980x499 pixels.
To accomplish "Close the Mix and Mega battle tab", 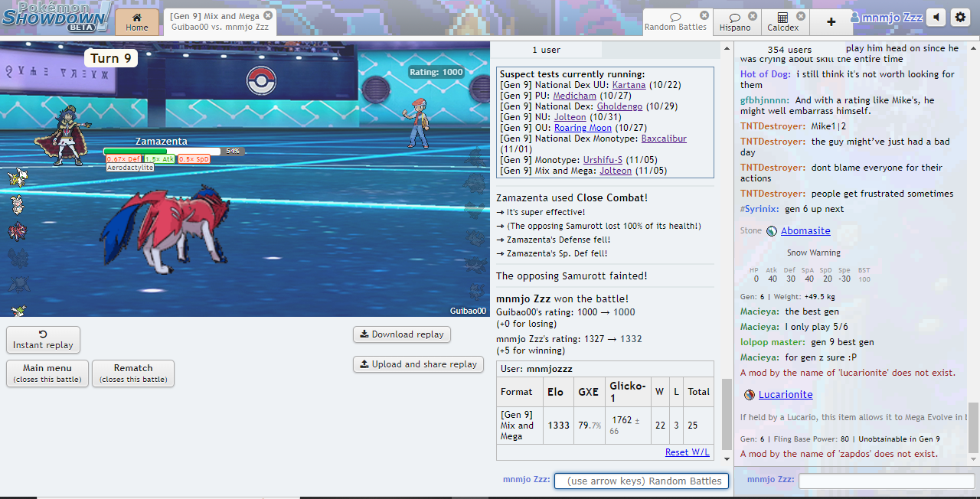I will click(x=267, y=15).
